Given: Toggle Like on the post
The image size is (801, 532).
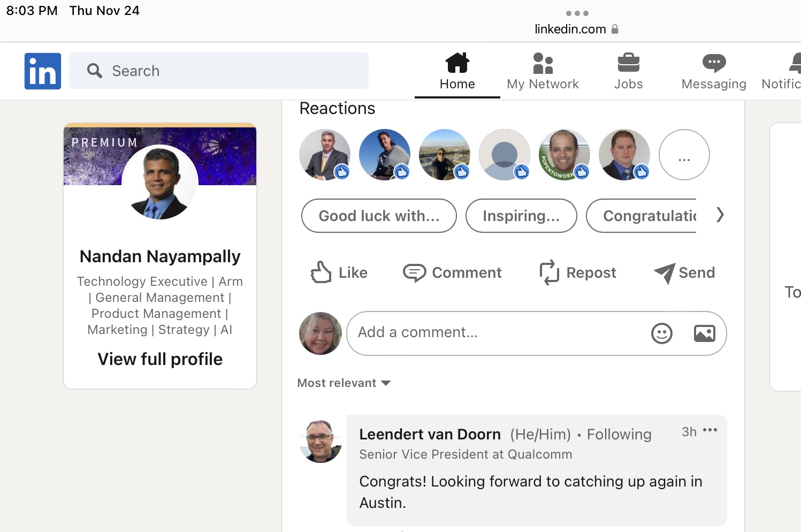Looking at the screenshot, I should (x=339, y=273).
